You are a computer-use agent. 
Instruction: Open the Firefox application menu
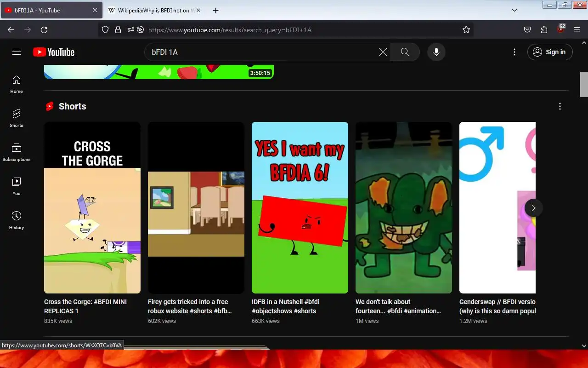(577, 29)
